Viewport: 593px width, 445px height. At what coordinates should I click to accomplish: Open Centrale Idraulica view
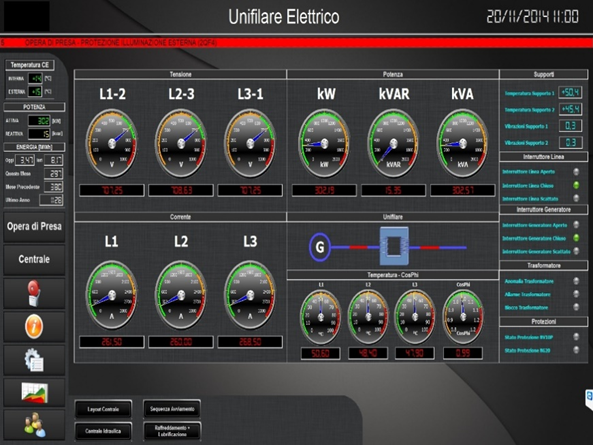click(103, 431)
